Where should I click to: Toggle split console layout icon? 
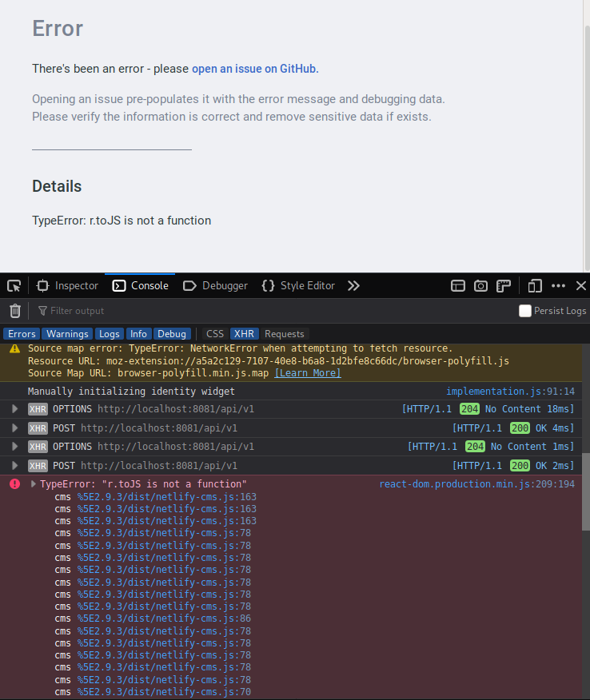tap(458, 286)
